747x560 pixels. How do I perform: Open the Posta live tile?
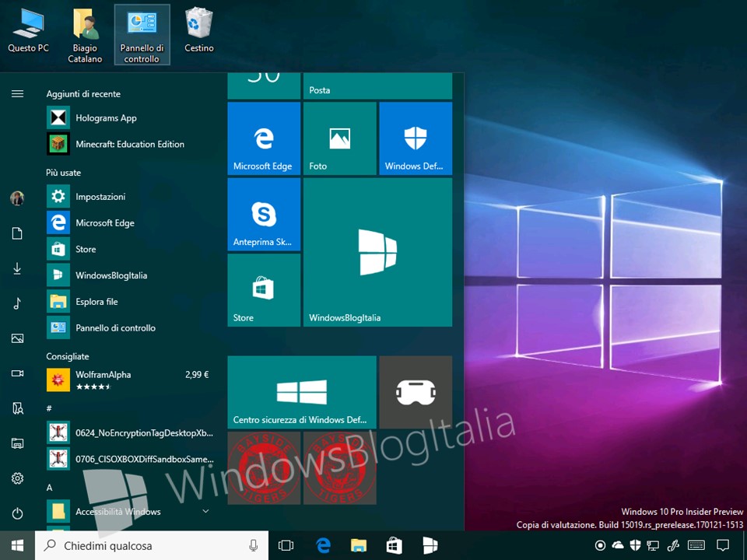(378, 86)
